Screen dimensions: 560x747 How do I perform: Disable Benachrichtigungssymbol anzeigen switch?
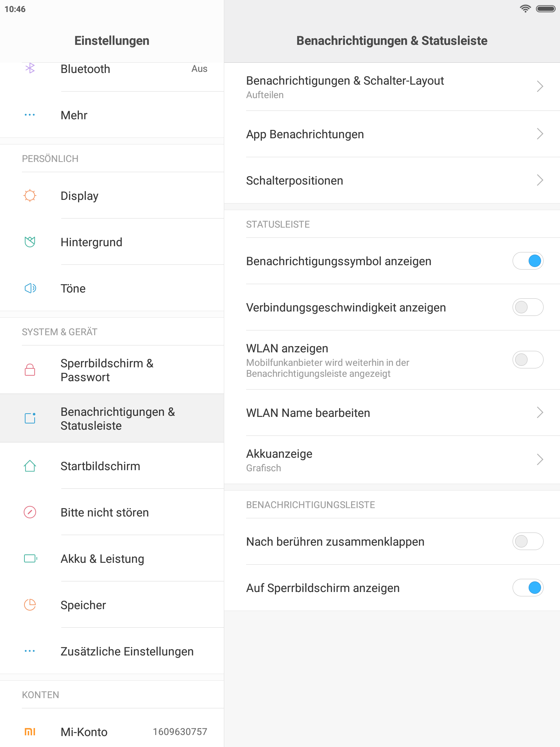[528, 261]
